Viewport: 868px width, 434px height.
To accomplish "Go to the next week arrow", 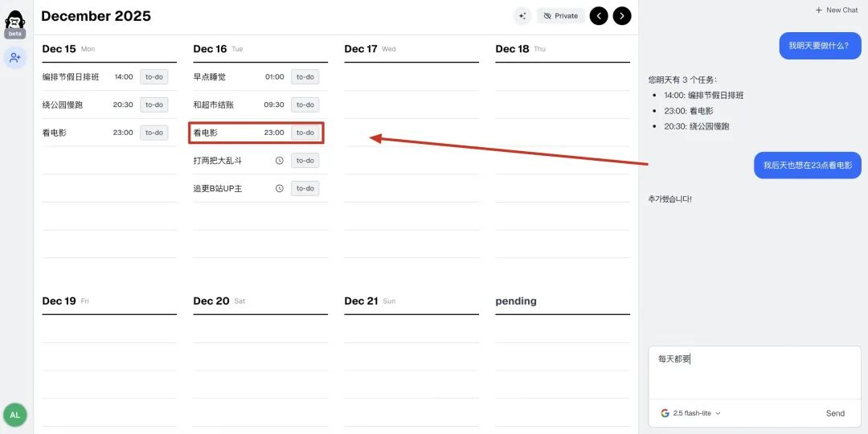I will coord(622,16).
